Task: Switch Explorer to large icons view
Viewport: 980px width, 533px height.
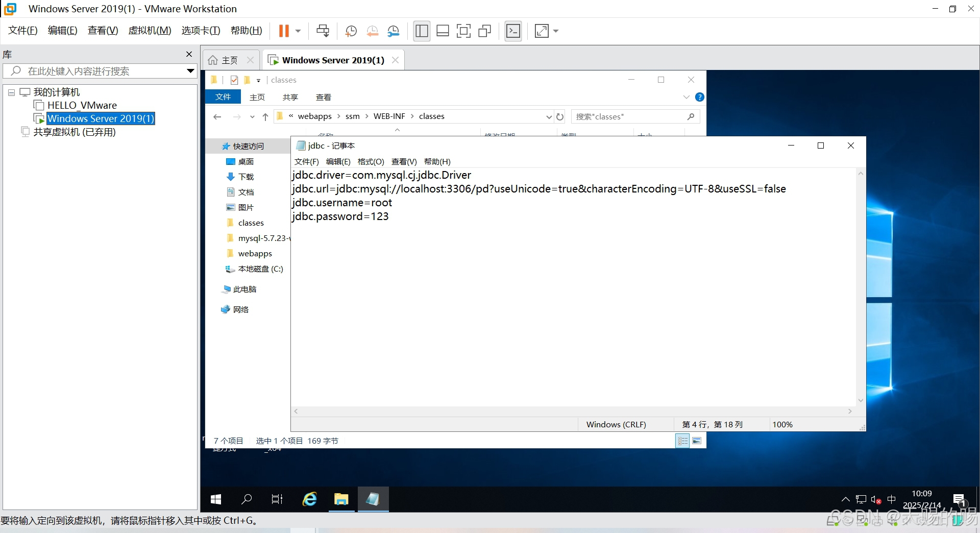Action: click(x=697, y=441)
